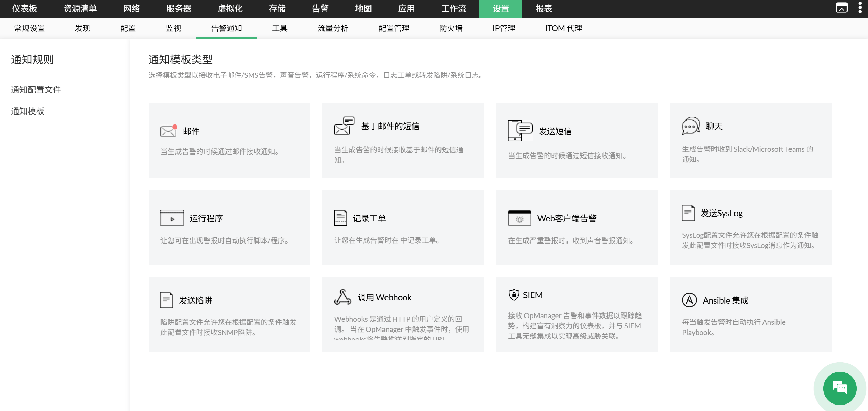This screenshot has width=868, height=411.
Task: Select the 告警通知 tab
Action: [x=227, y=28]
